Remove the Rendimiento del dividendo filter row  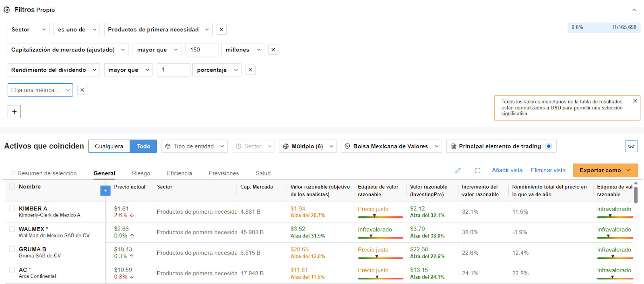[x=250, y=70]
